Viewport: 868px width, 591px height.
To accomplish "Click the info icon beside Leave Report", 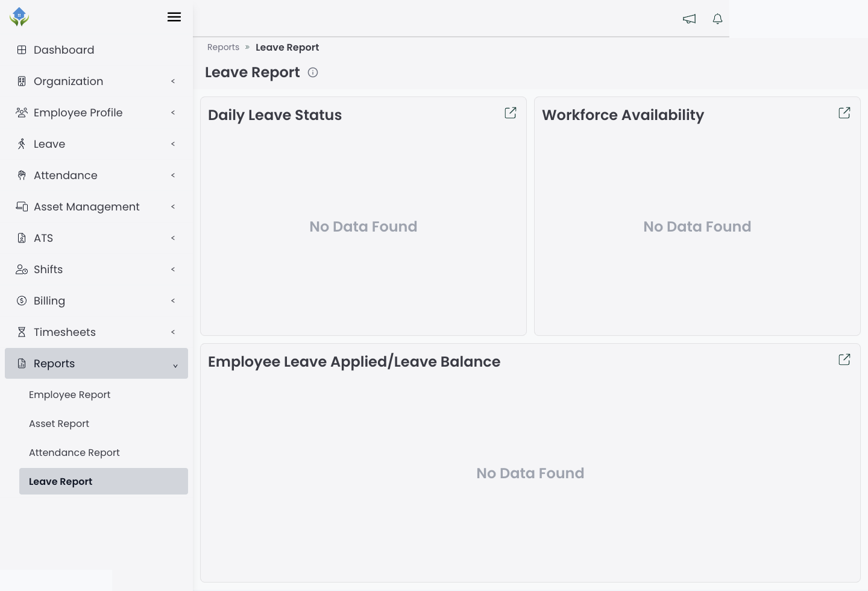I will pyautogui.click(x=313, y=72).
